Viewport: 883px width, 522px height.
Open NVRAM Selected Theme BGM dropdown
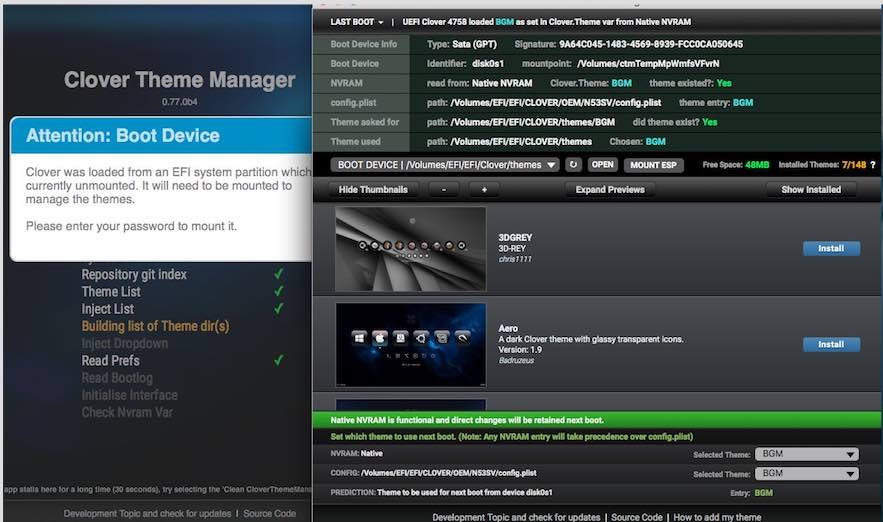[x=806, y=454]
